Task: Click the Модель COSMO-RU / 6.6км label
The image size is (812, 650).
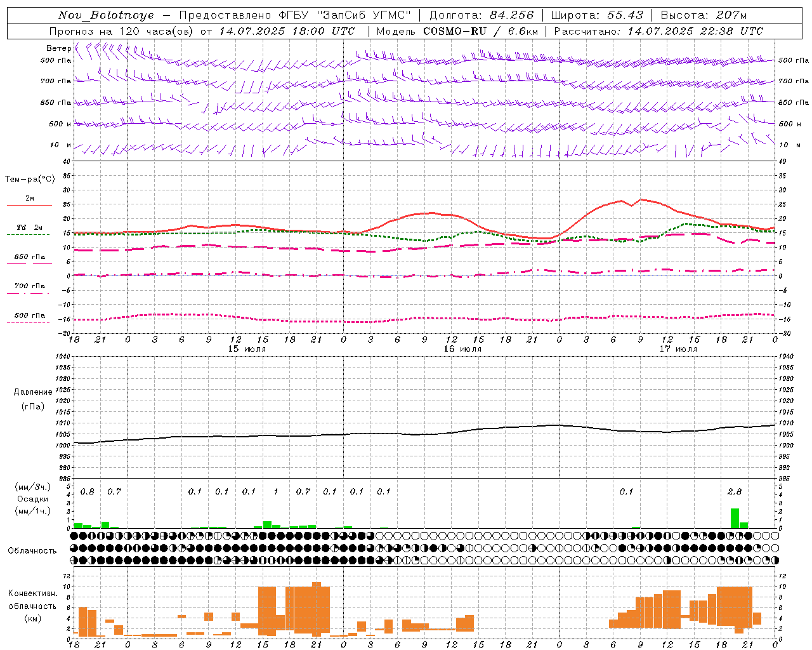Action: pos(457,31)
